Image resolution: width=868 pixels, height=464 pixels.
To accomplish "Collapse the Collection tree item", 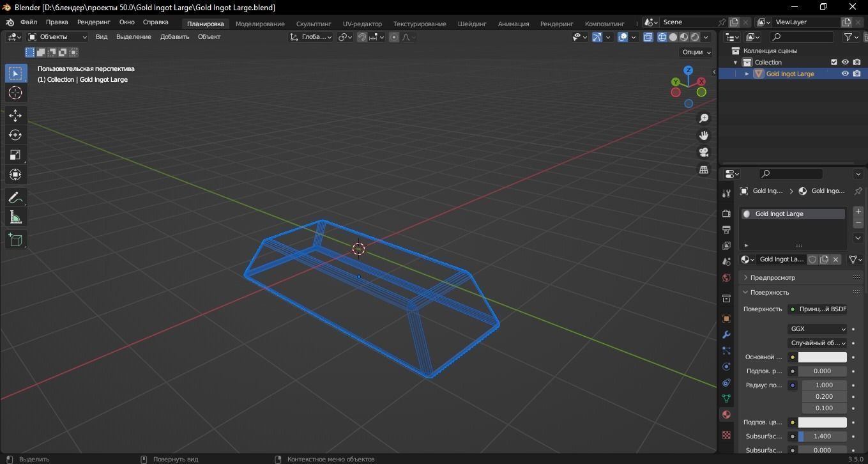I will coord(735,63).
